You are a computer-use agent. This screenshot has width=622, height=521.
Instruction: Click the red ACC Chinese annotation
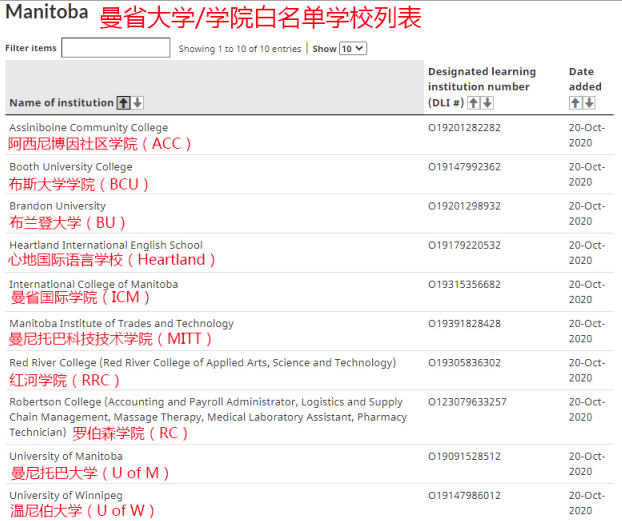(100, 144)
